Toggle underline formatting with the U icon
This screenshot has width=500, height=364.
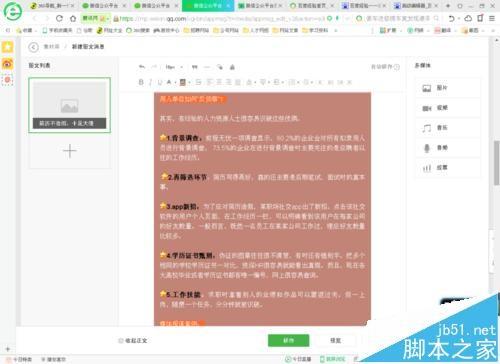click(160, 82)
